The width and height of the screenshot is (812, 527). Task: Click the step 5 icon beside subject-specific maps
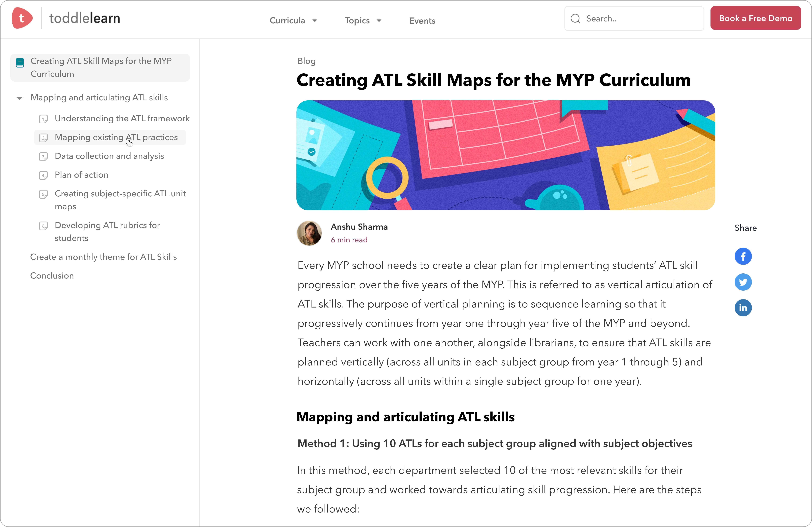(43, 194)
